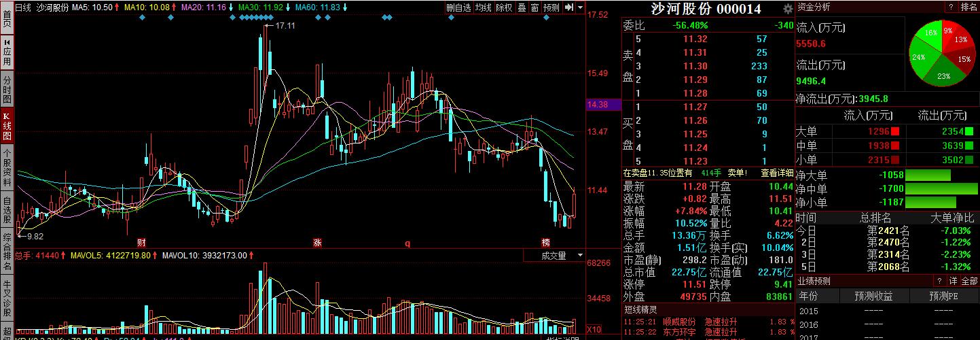The width and height of the screenshot is (980, 340).
Task: Open the help question mark in 业绩预测 panel
Action: click(939, 281)
